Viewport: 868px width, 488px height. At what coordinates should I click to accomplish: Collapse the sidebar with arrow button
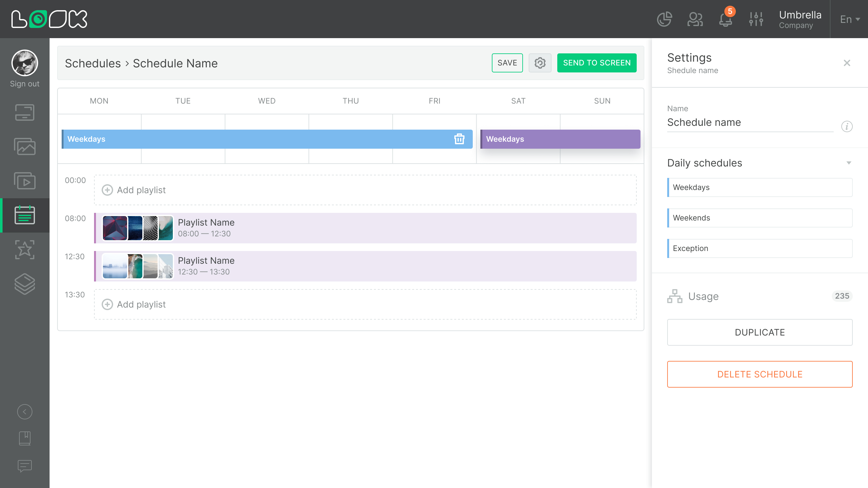[x=24, y=412]
